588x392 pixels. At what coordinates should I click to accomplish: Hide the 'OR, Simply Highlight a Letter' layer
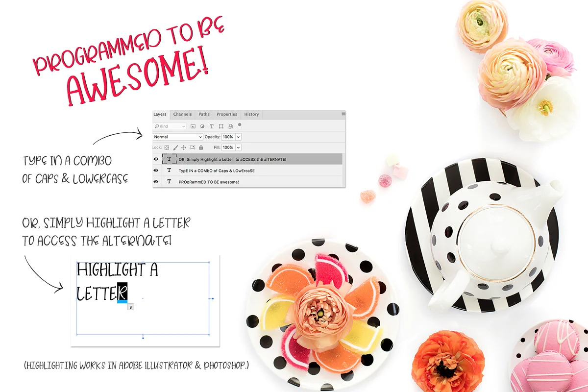(x=156, y=159)
